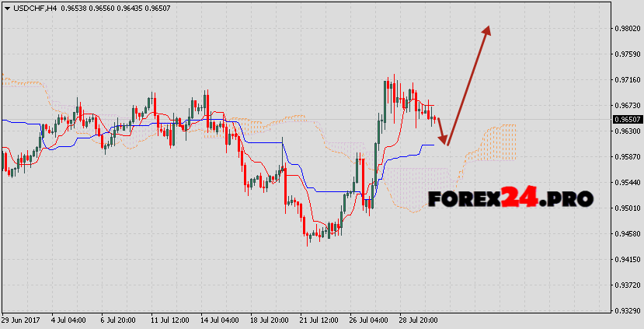This screenshot has height=329, width=644.
Task: Select the 14 Jul 04:00 time label
Action: [x=218, y=320]
